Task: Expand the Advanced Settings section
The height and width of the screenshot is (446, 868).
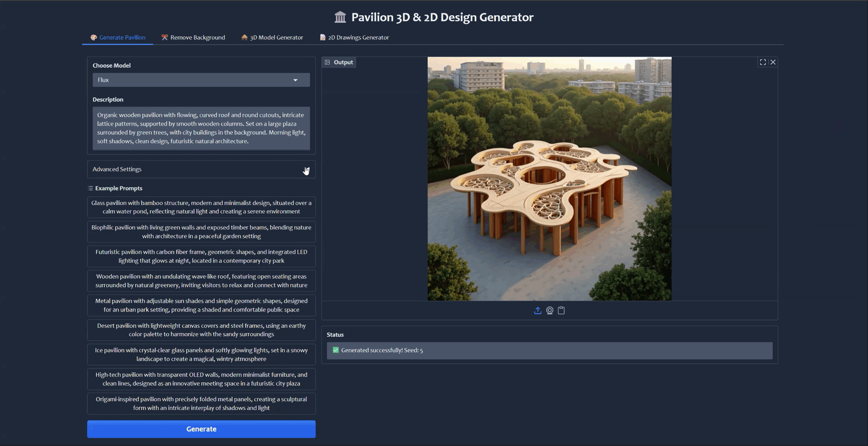Action: (x=201, y=169)
